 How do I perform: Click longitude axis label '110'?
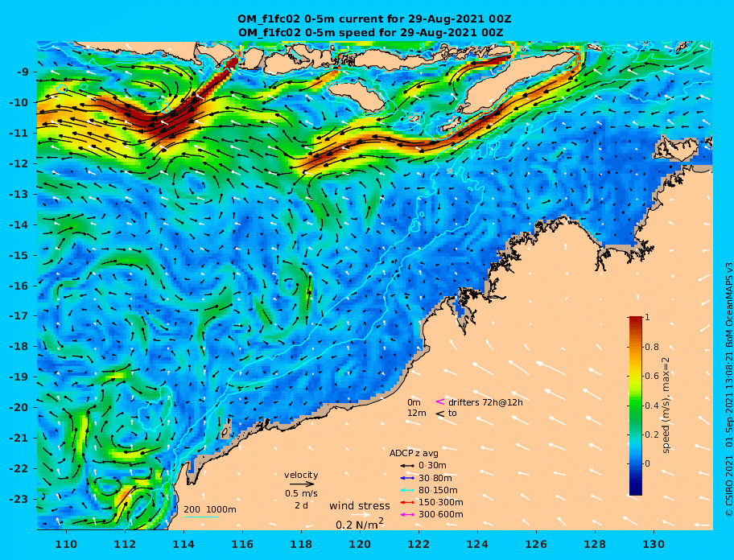pyautogui.click(x=67, y=544)
